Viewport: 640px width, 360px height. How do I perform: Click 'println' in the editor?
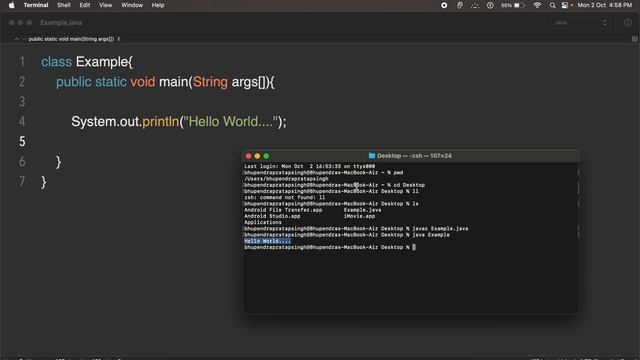(161, 122)
